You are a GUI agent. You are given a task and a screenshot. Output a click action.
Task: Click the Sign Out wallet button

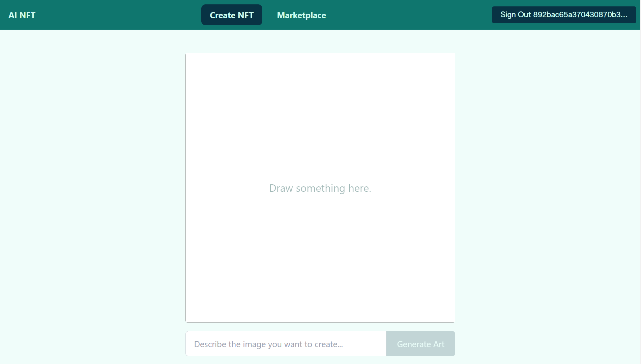tap(564, 15)
